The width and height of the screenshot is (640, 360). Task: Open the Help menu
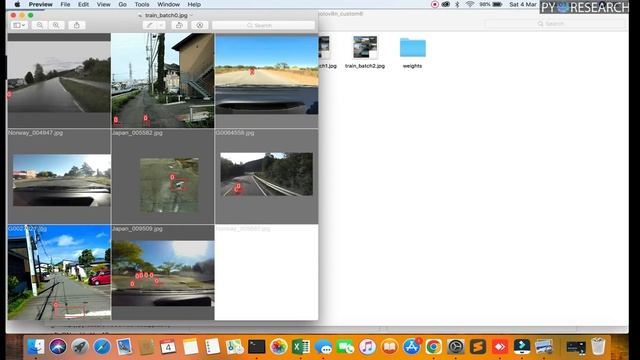tap(194, 4)
